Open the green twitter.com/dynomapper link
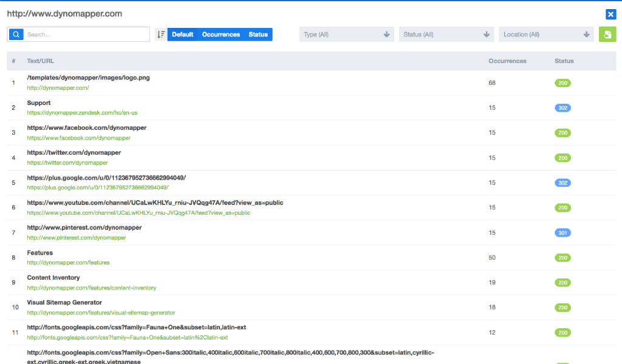Viewport: 622px width, 364px height. pyautogui.click(x=67, y=163)
